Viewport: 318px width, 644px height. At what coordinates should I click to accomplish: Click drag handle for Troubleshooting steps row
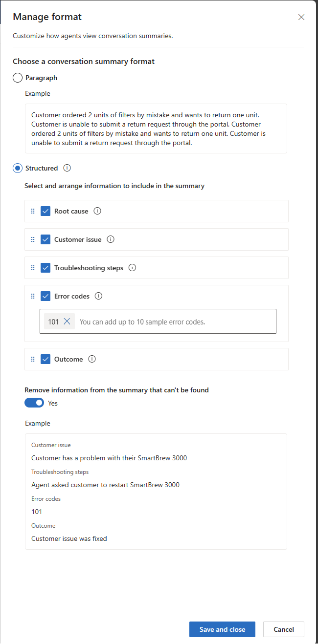pyautogui.click(x=33, y=268)
